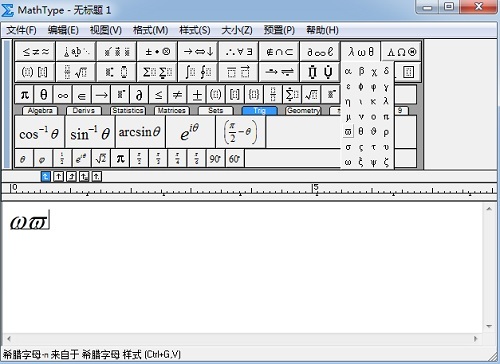This screenshot has height=364, width=500.
Task: Click the partial derivative symbol in small bar
Action: click(x=139, y=95)
